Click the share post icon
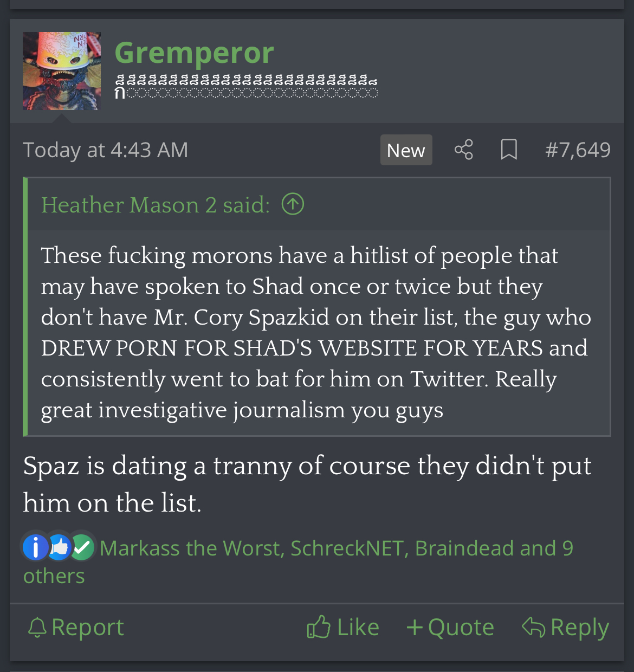 (463, 150)
